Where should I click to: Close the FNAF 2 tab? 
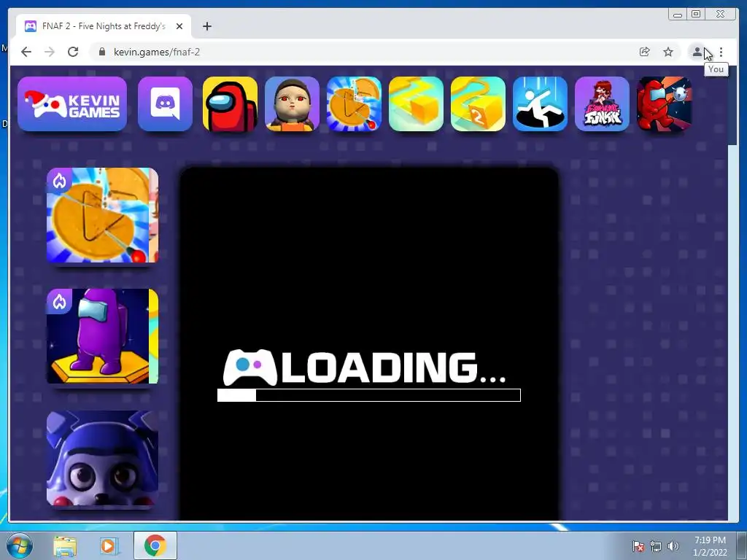point(179,26)
